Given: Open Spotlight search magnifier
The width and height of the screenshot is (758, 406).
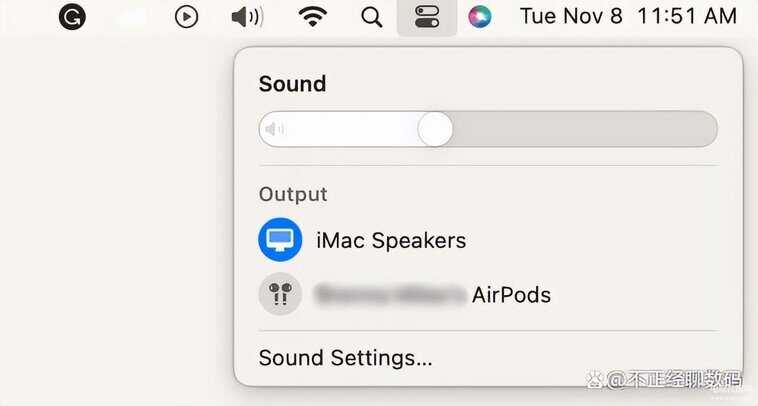Looking at the screenshot, I should click(x=372, y=17).
